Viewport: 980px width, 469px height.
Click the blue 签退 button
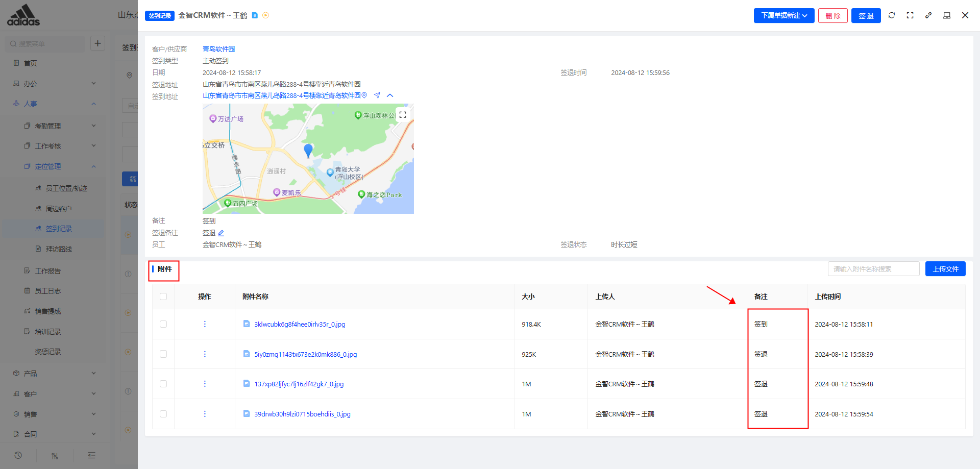pyautogui.click(x=866, y=16)
